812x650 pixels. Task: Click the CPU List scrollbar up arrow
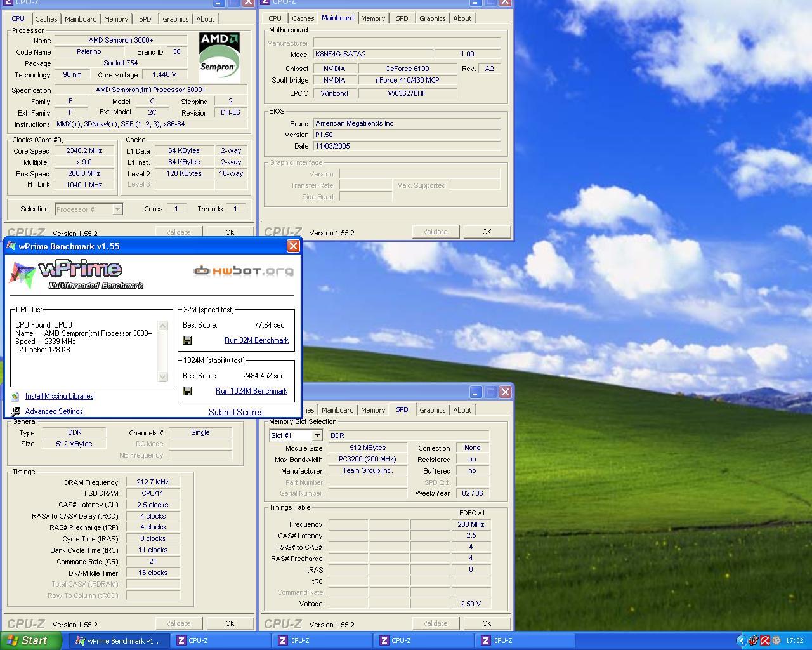pos(163,326)
